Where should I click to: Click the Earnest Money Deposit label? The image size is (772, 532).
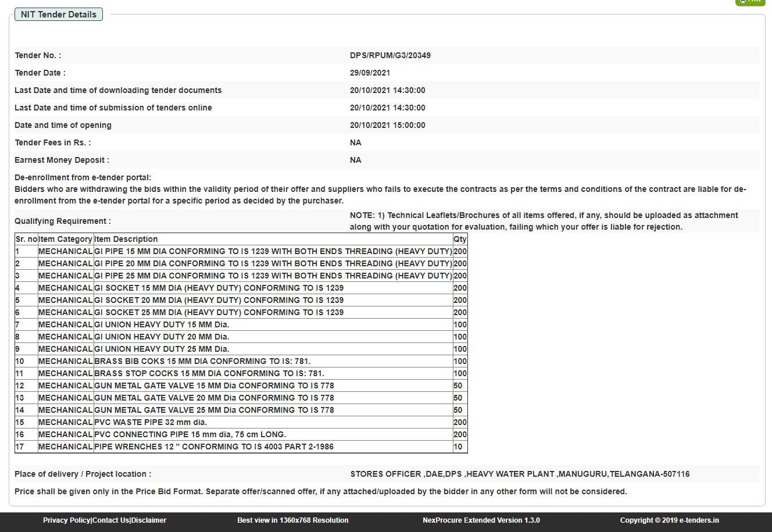click(62, 160)
